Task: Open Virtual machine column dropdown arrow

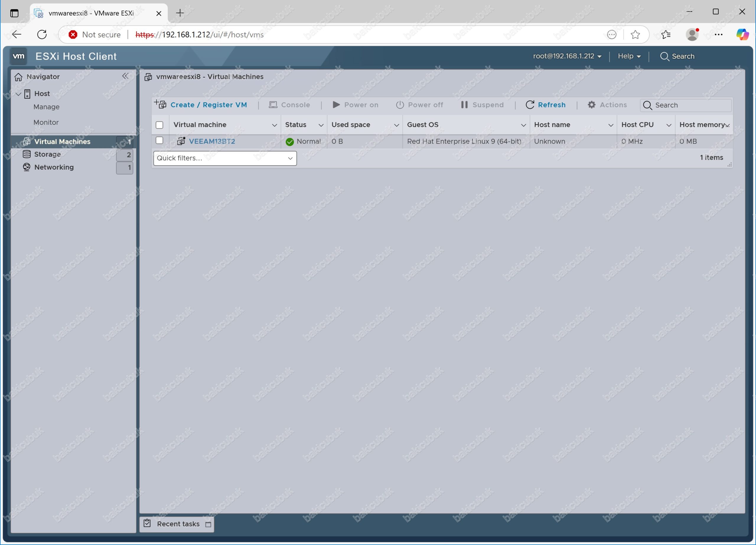Action: (274, 125)
